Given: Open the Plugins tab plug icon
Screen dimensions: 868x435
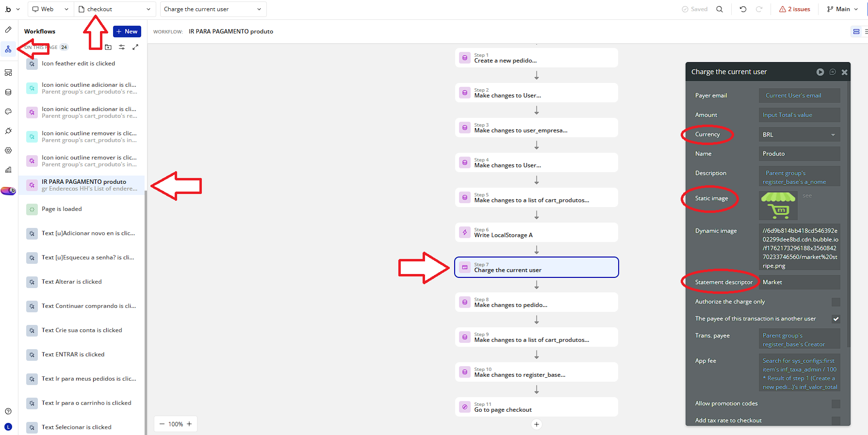Looking at the screenshot, I should 8,131.
